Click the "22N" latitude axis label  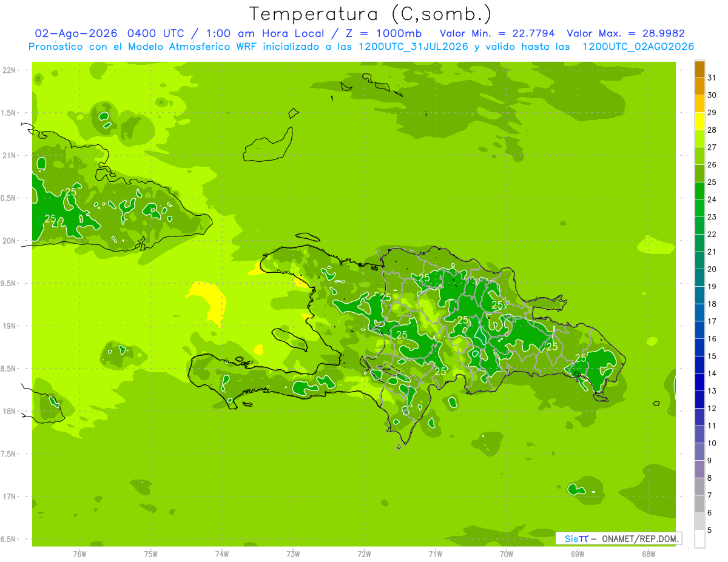[x=10, y=70]
